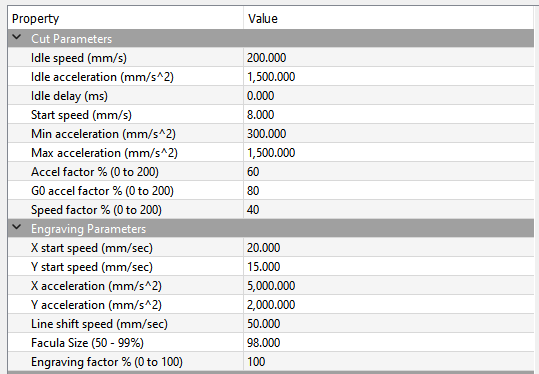
Task: Collapse the Engraving Parameters section
Action: (16, 227)
